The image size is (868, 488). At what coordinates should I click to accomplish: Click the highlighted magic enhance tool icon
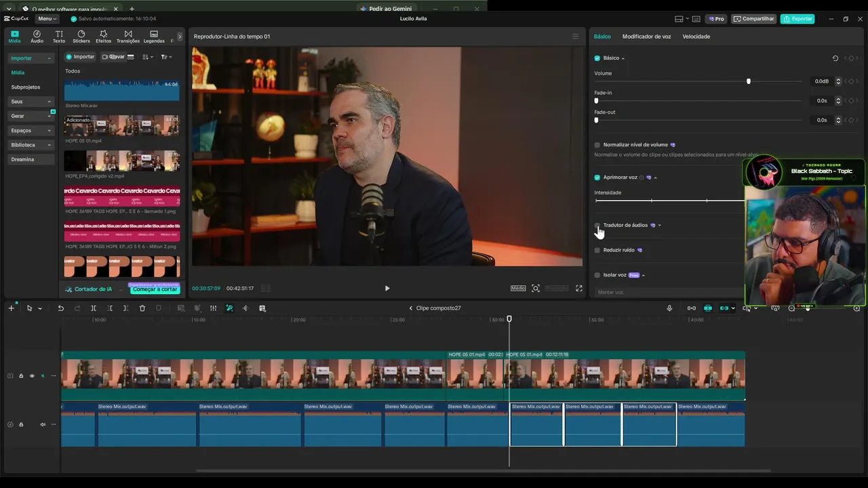229,308
